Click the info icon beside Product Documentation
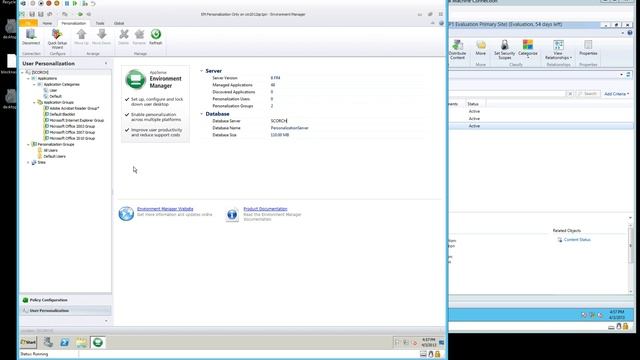This screenshot has height=360, width=640. [x=232, y=214]
